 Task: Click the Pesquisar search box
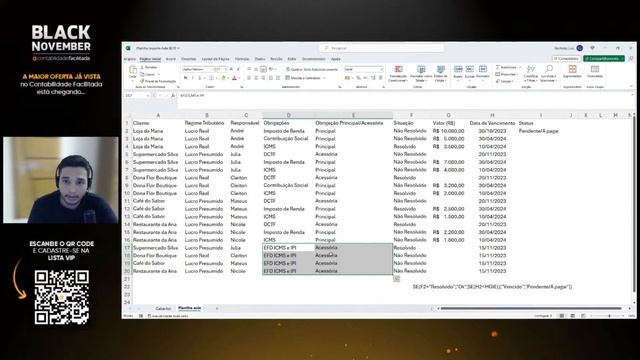click(382, 48)
